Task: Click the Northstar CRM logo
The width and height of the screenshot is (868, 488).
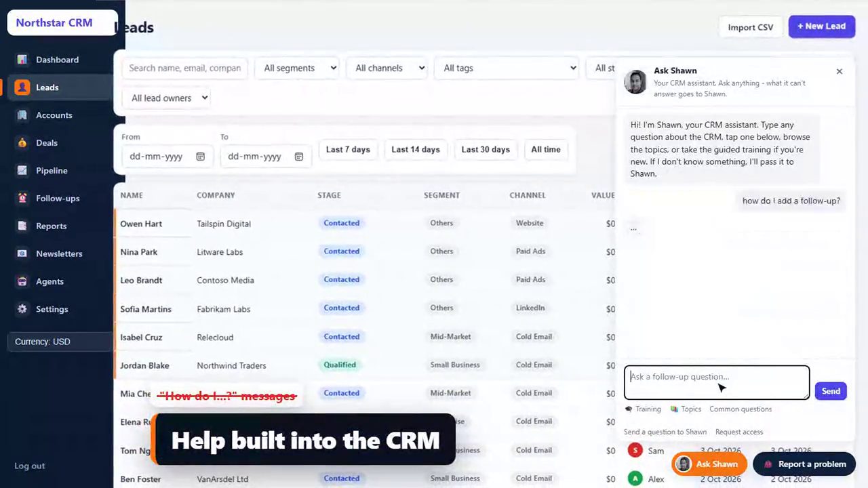Action: [x=62, y=23]
